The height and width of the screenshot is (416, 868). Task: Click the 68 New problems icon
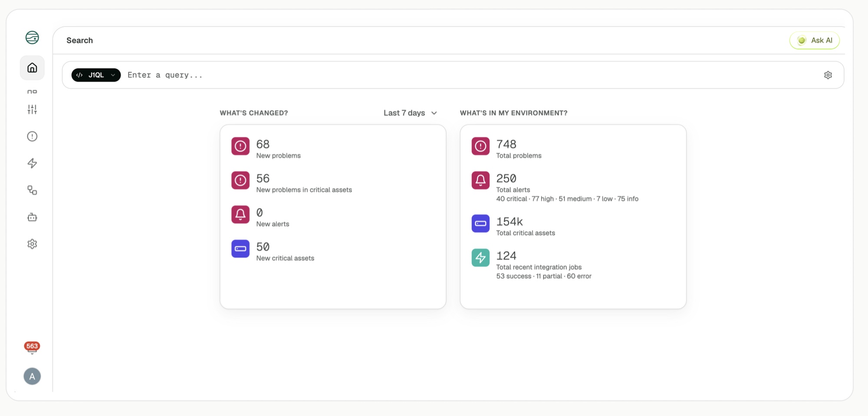(240, 146)
